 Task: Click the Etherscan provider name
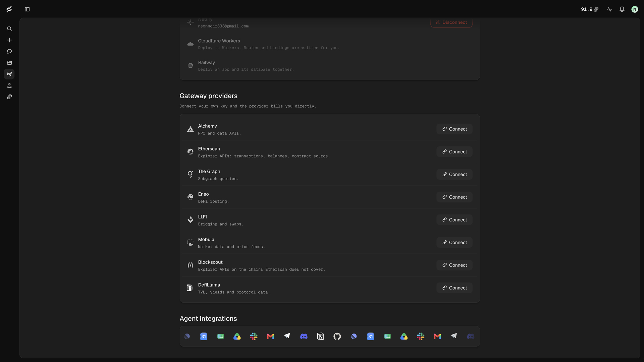(209, 149)
